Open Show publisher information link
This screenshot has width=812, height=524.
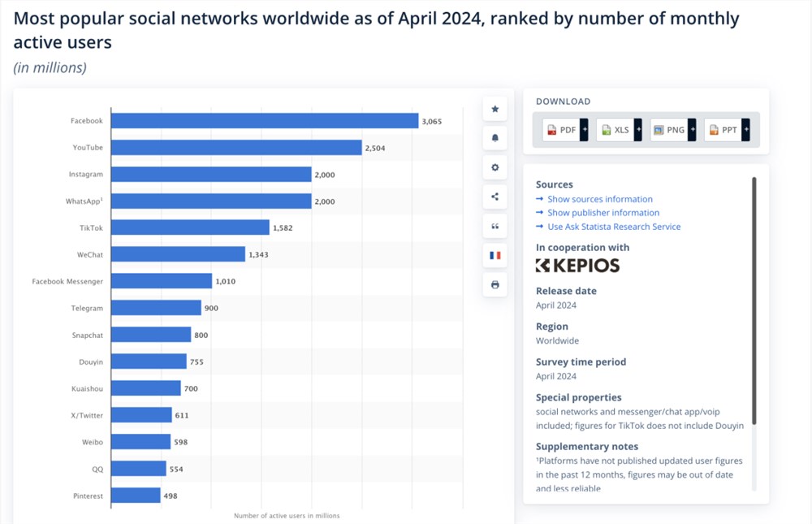click(x=603, y=213)
